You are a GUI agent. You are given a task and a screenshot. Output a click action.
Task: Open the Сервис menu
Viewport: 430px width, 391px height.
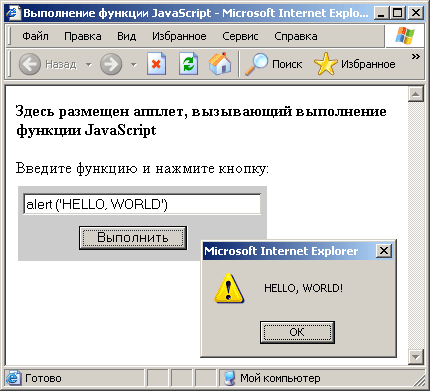tap(240, 36)
